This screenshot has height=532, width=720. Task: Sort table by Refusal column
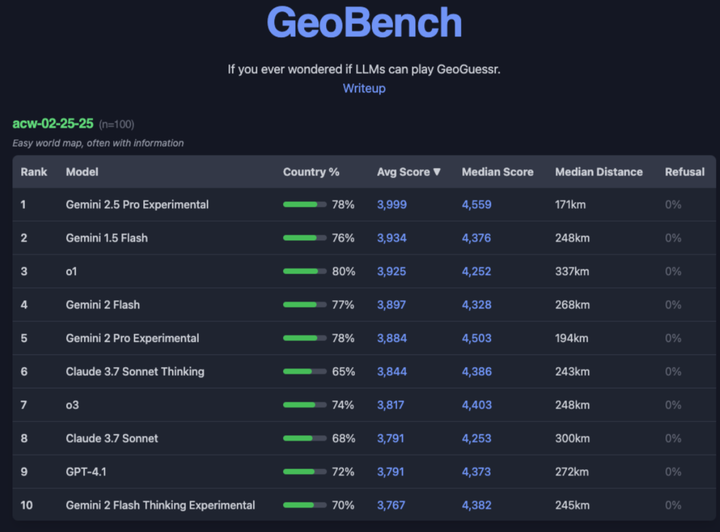(x=685, y=172)
